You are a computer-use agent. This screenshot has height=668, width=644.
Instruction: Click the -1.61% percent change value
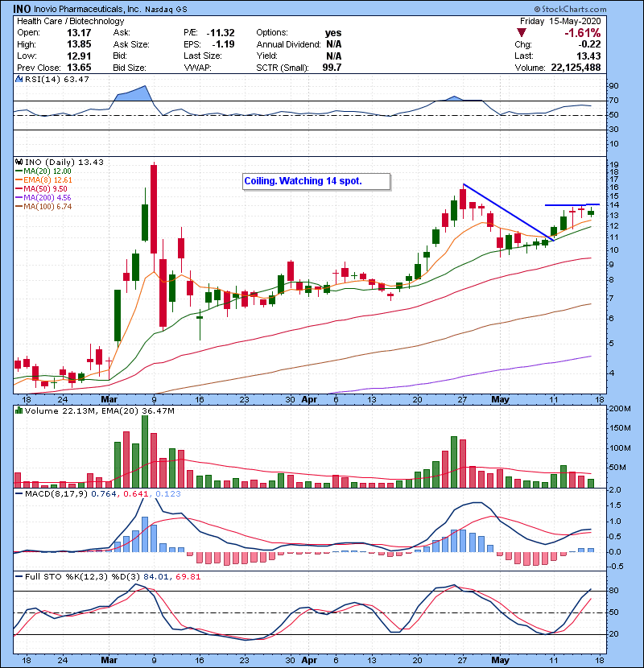[582, 33]
